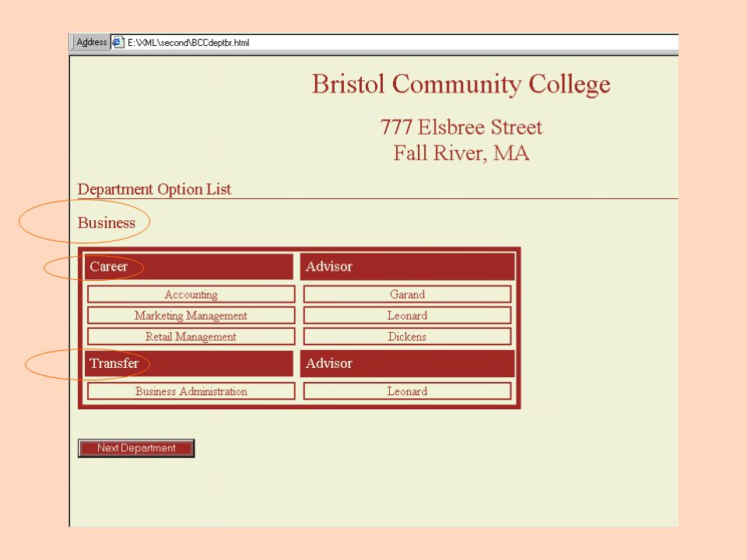Click the Bristol Community College title
The image size is (747, 560).
(461, 84)
